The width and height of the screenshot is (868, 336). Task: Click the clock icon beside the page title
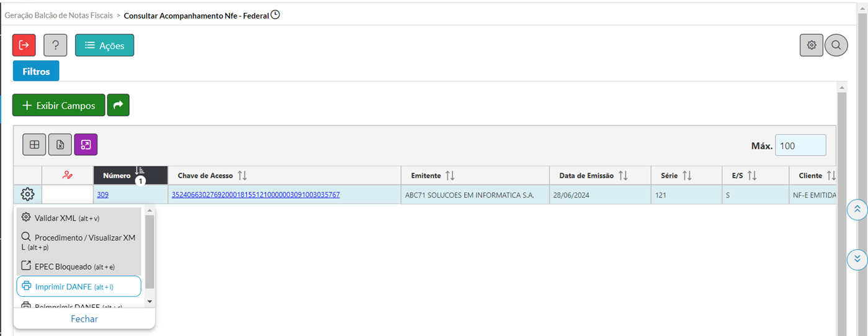tap(275, 14)
